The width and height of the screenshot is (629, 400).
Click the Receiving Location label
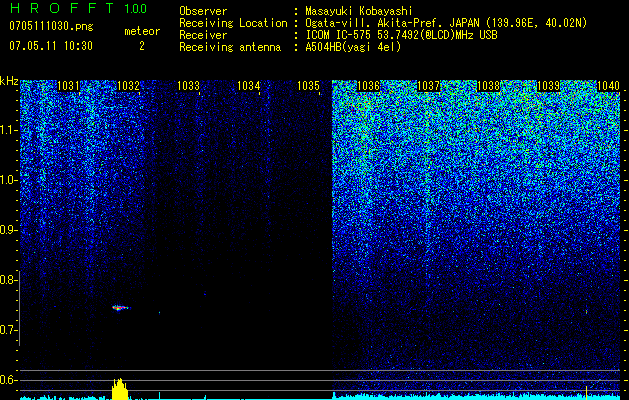233,23
